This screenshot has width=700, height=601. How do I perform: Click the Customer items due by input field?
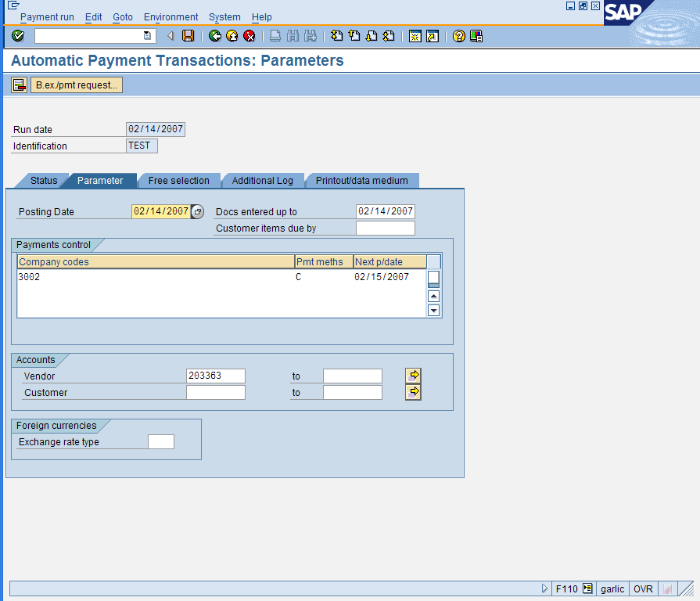click(x=385, y=228)
